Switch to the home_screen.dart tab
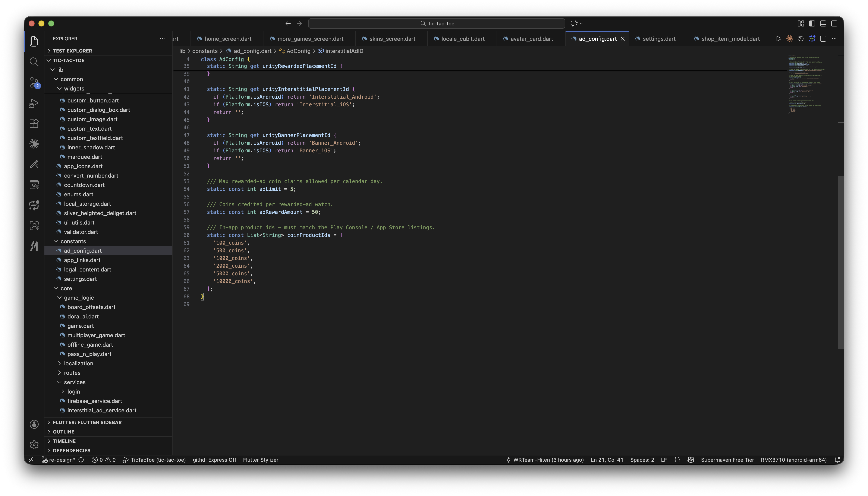The image size is (868, 496). [x=227, y=39]
